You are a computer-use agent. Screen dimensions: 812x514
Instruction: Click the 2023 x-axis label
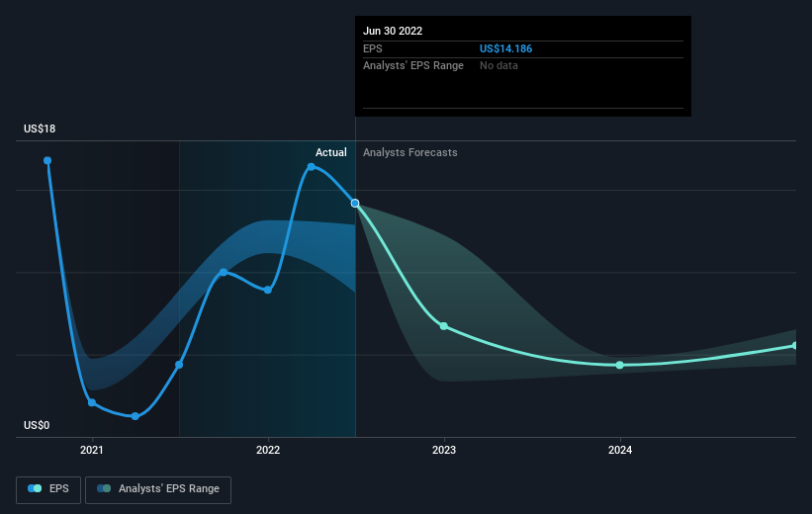coord(444,451)
